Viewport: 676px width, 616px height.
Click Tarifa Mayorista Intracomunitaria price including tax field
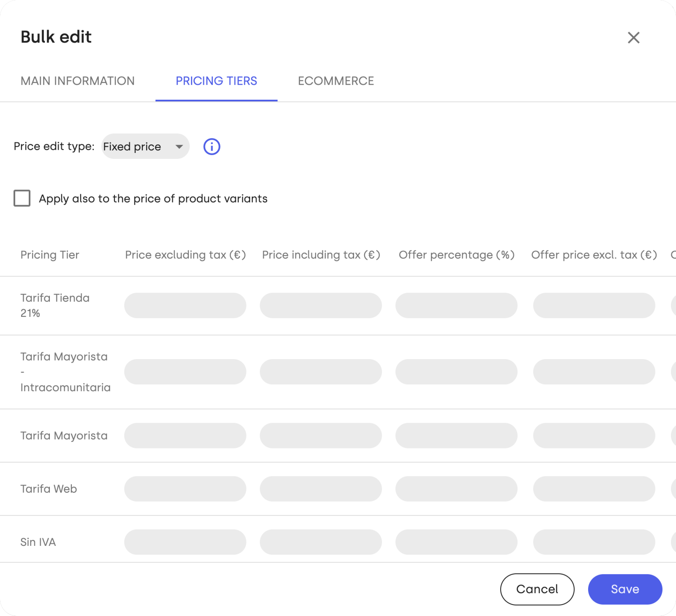[321, 372]
